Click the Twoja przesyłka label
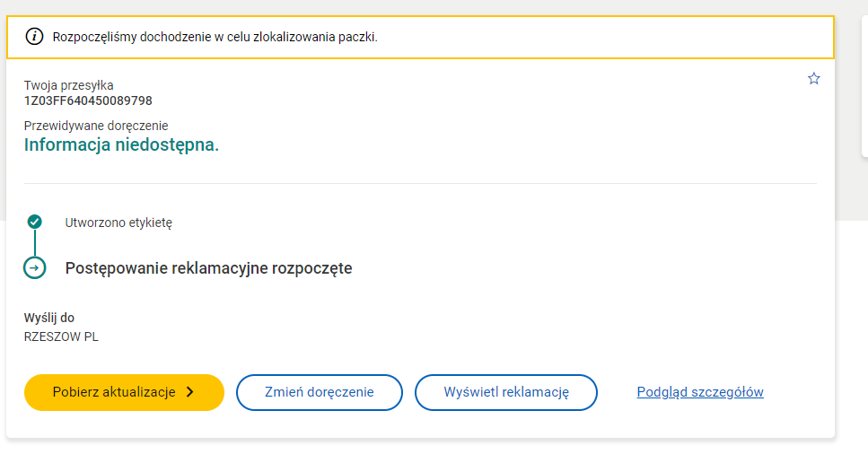 tap(69, 85)
